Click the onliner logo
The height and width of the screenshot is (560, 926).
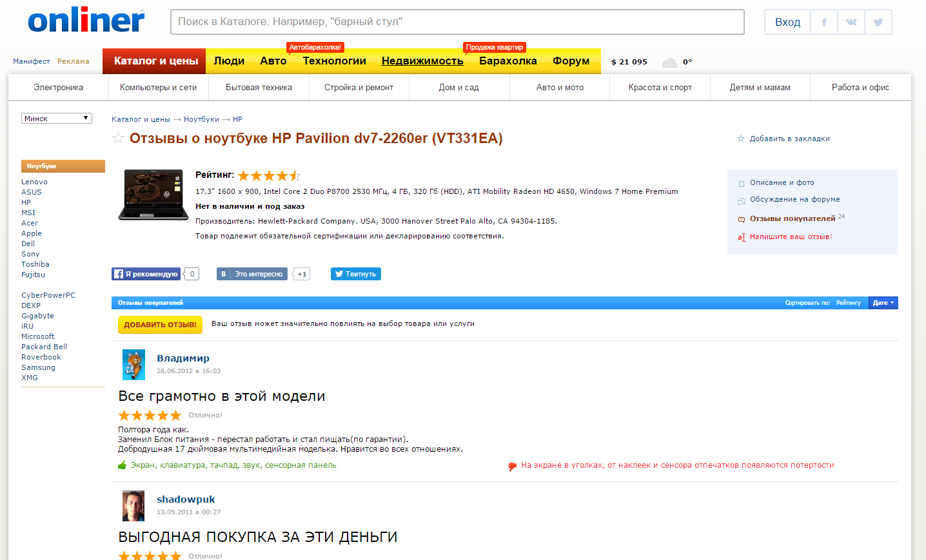click(86, 21)
